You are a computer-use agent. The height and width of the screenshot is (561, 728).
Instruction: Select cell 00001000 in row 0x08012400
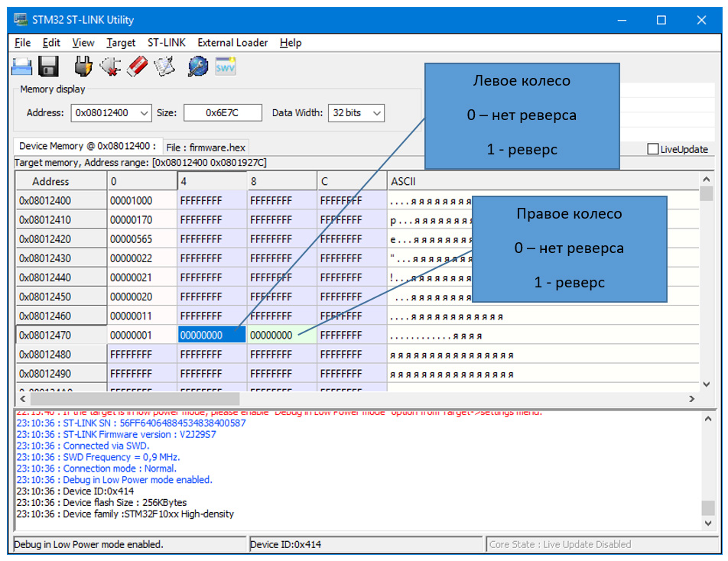click(x=142, y=200)
